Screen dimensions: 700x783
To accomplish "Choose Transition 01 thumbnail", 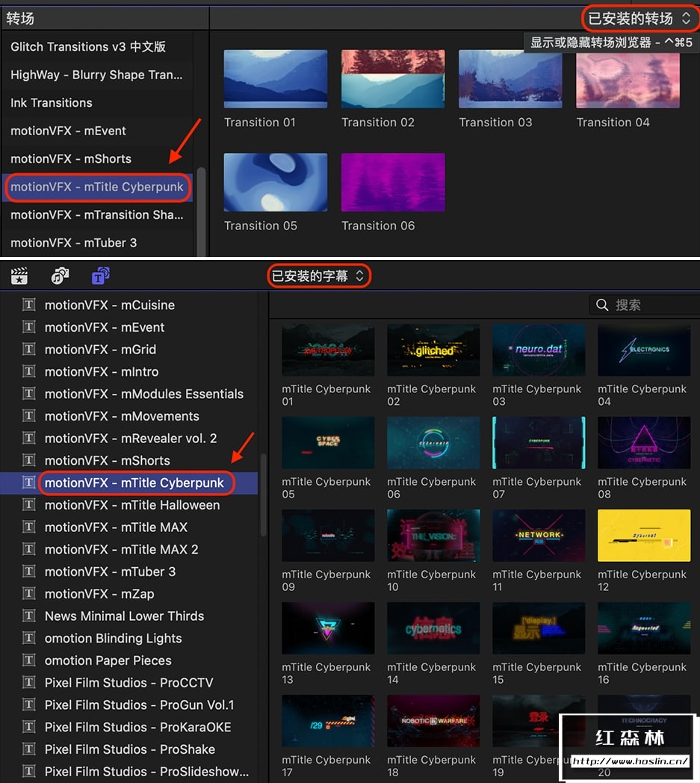I will (x=276, y=79).
